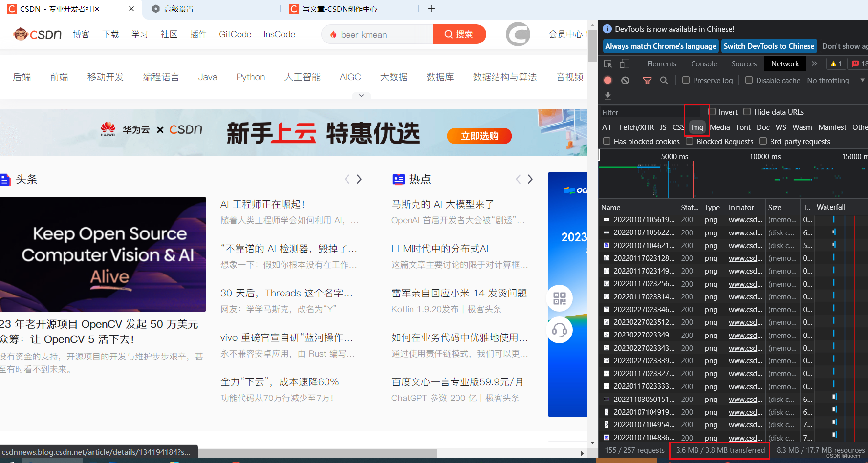
Task: Enable the Disable cache checkbox
Action: (749, 80)
